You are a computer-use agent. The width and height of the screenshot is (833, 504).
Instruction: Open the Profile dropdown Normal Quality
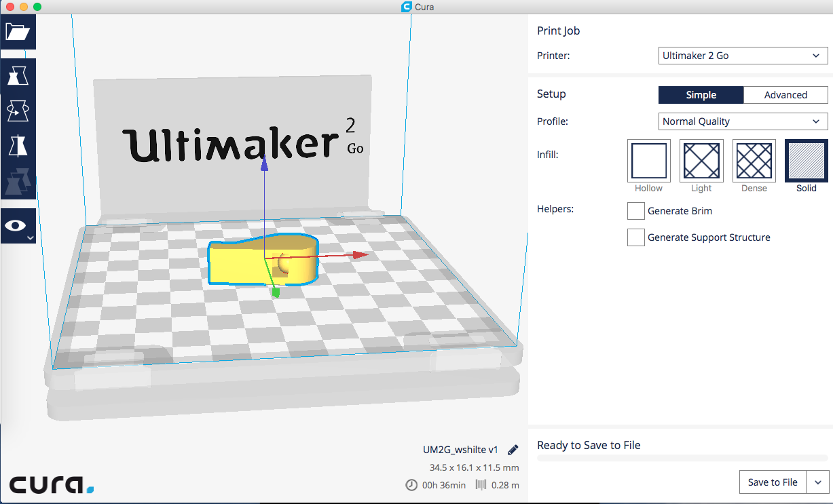[743, 121]
